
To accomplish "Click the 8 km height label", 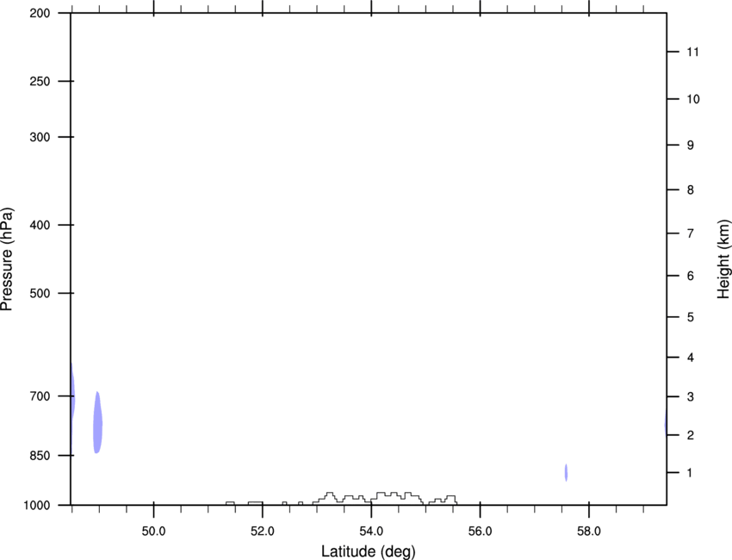I will click(x=691, y=190).
